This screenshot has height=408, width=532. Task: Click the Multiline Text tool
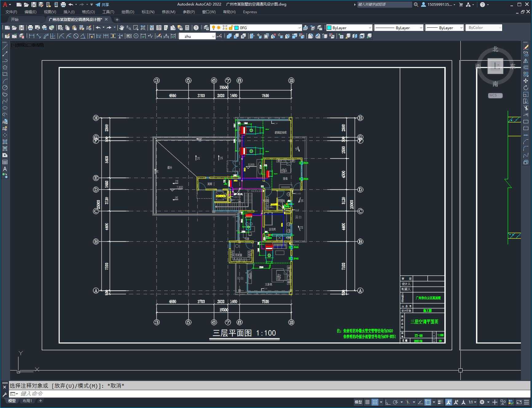[5, 169]
